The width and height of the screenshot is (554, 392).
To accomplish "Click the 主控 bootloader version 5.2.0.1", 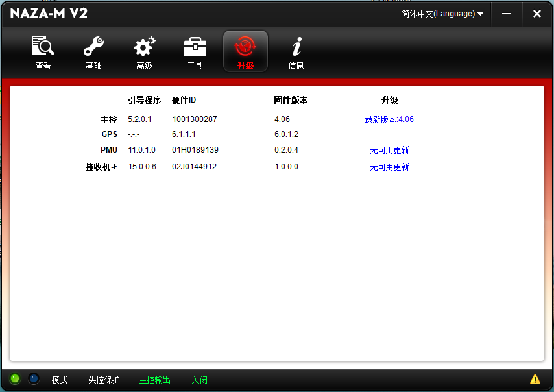I will pyautogui.click(x=139, y=119).
